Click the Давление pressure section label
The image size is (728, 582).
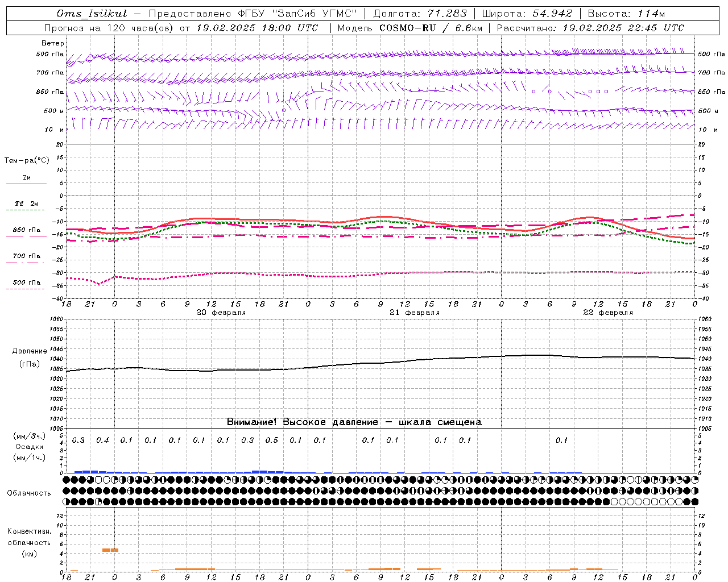30,351
